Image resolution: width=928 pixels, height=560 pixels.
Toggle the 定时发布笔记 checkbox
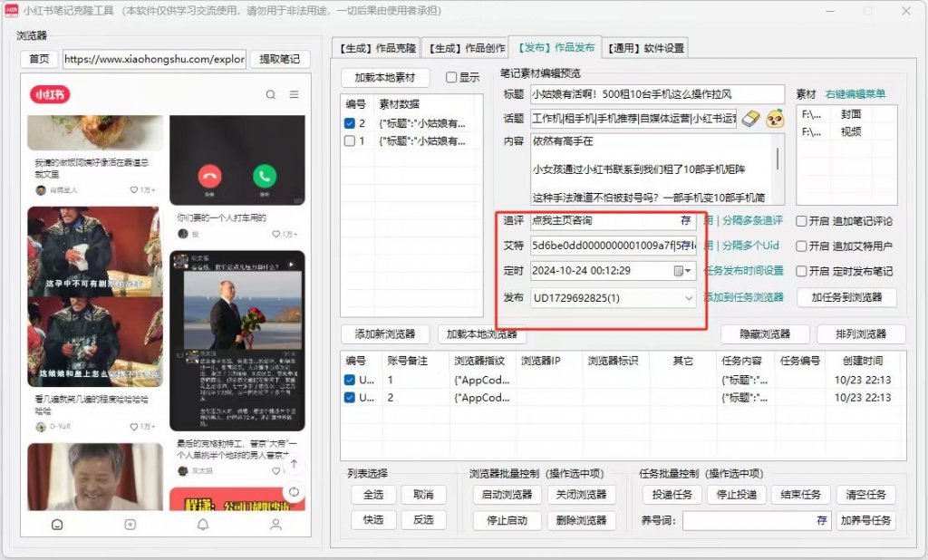point(801,271)
